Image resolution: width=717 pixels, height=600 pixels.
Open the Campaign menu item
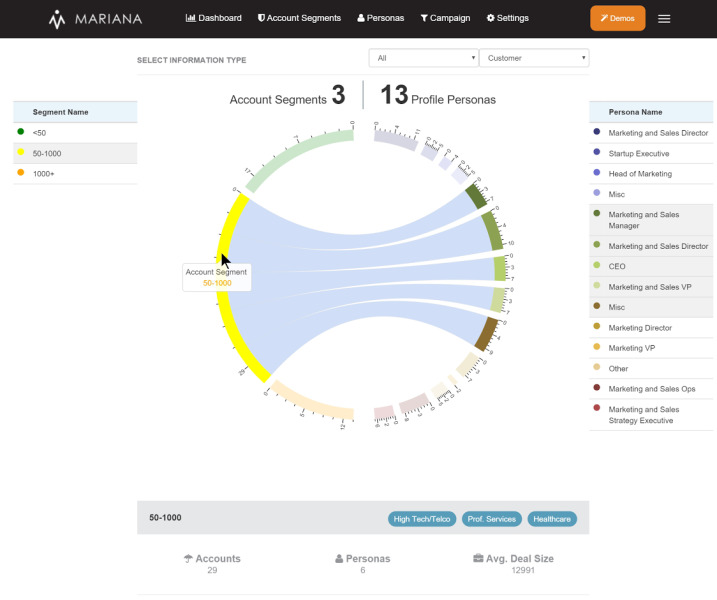coord(445,18)
